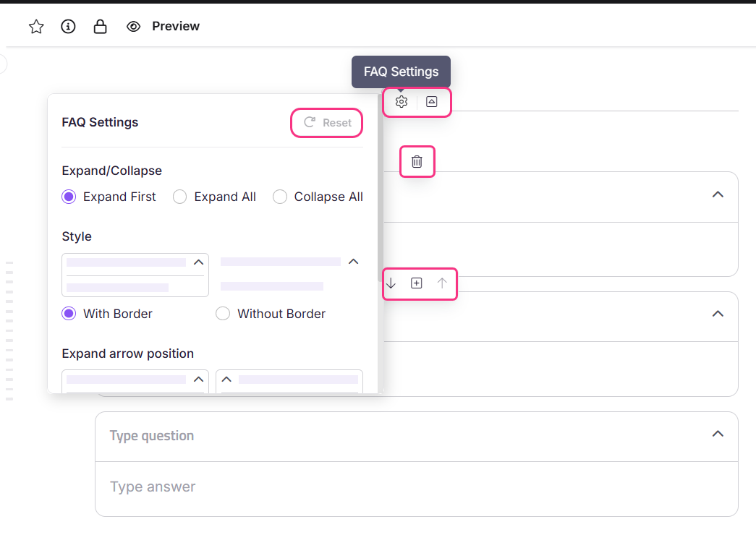756x553 pixels.
Task: Pick right-side expand arrow position preview
Action: pyautogui.click(x=135, y=382)
